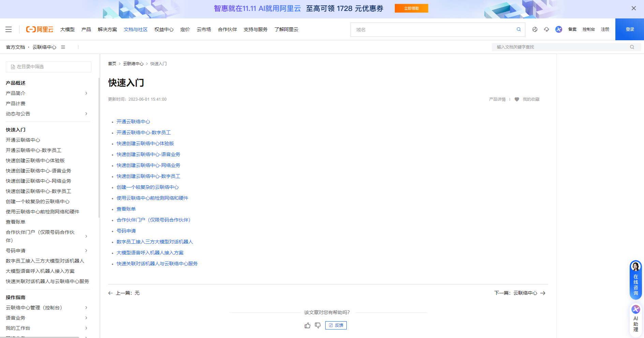Click the headset support icon in header

pos(546,29)
